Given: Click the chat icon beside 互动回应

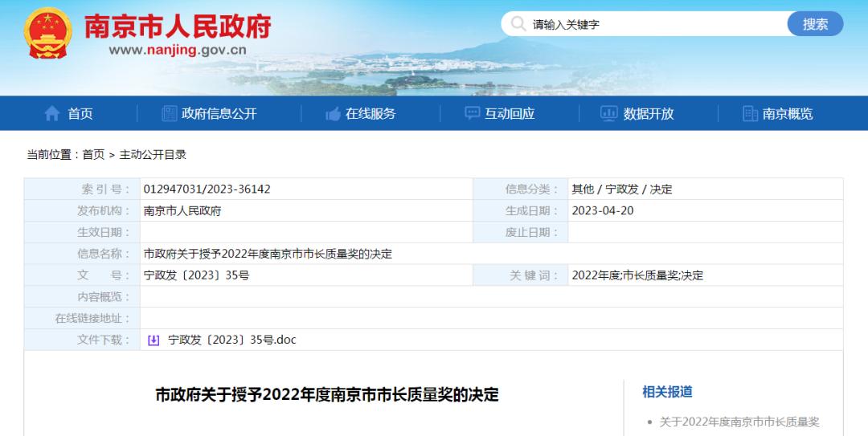Looking at the screenshot, I should click(x=473, y=113).
